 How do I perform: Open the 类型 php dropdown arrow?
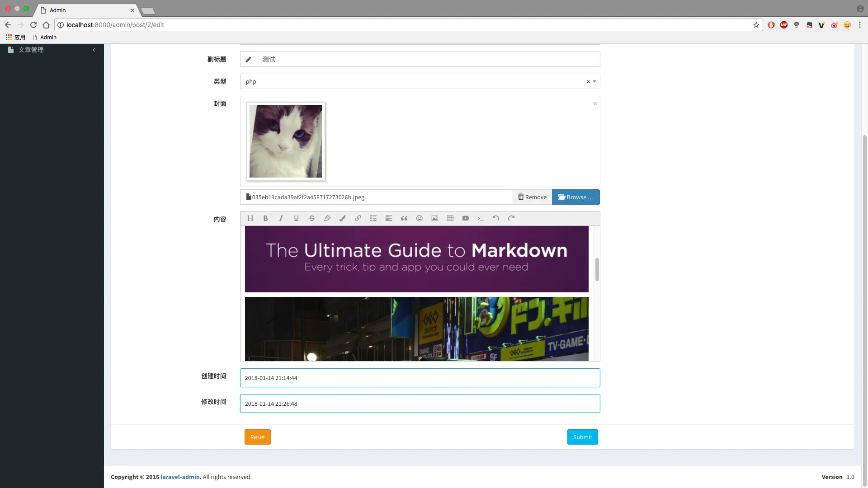594,82
